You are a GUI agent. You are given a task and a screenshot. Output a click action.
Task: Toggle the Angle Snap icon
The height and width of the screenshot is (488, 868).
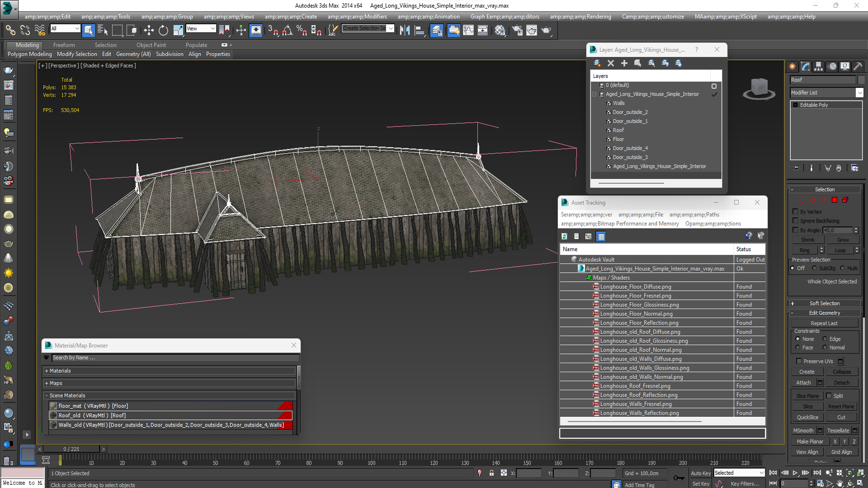pos(288,30)
